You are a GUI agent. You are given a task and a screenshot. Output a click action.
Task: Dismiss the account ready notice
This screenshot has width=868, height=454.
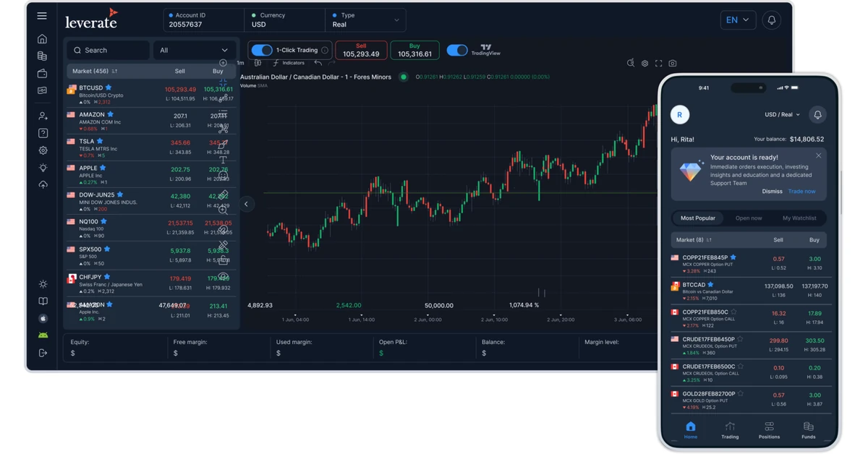[x=772, y=192]
